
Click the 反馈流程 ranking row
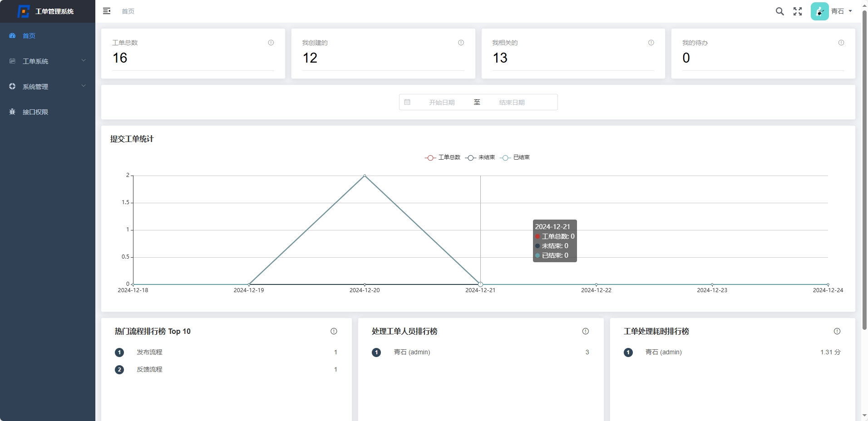[226, 369]
